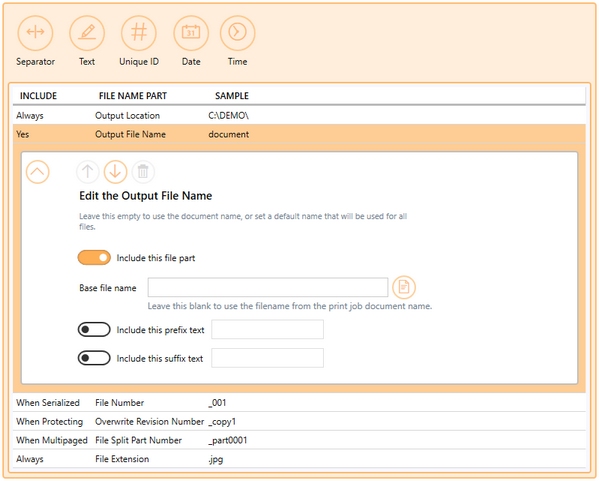Click the SAMPLE column header

[x=232, y=96]
